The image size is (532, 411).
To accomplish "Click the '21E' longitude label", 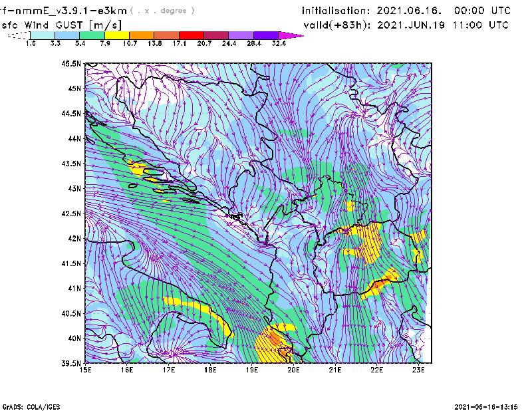I will pyautogui.click(x=335, y=370).
